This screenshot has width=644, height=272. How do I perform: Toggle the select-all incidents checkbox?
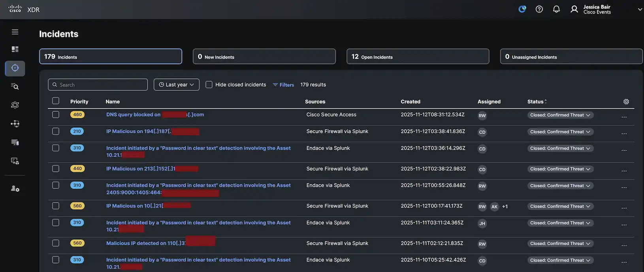coord(56,101)
